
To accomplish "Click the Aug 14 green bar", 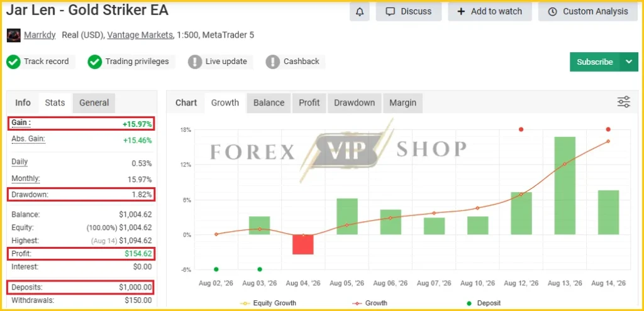I will click(608, 212).
